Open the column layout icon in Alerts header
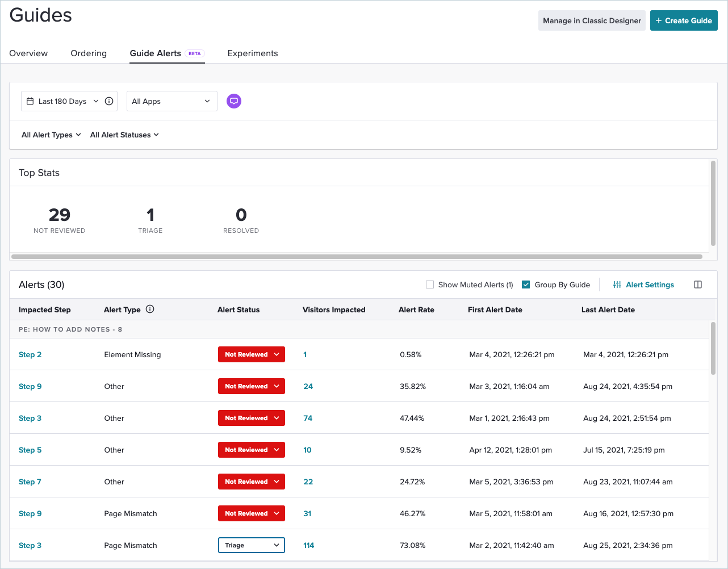 (x=698, y=284)
